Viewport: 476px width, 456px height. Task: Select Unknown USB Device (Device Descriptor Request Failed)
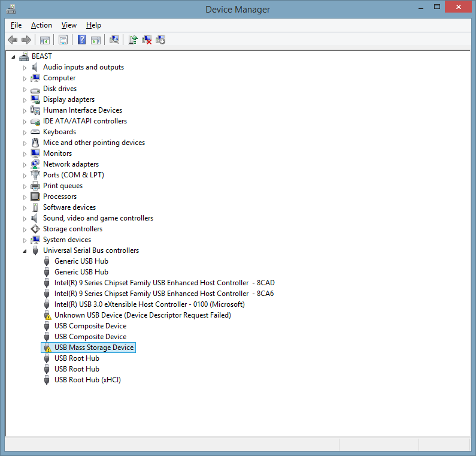(x=143, y=315)
